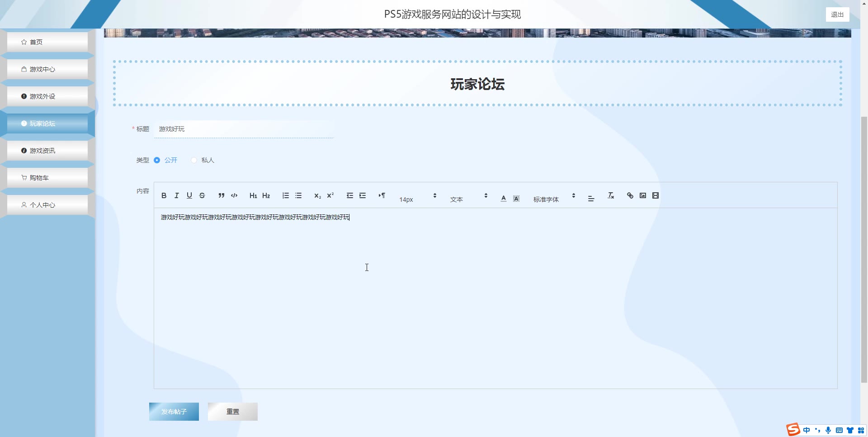
Task: Select the 公开 post type radio
Action: pyautogui.click(x=165, y=160)
